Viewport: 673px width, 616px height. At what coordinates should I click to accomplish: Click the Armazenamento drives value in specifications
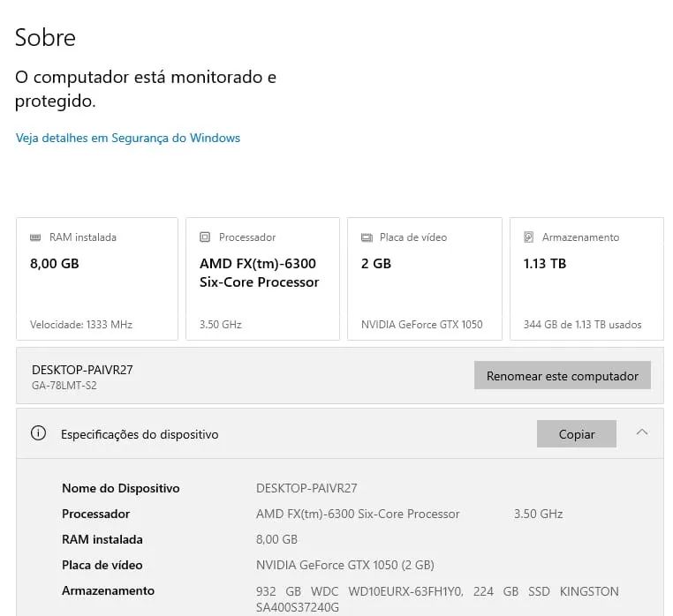coord(437,599)
